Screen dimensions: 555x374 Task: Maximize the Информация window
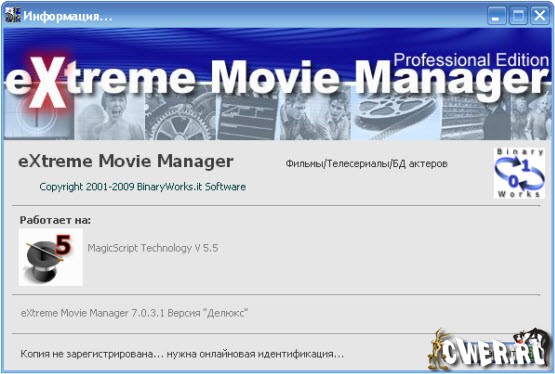518,16
